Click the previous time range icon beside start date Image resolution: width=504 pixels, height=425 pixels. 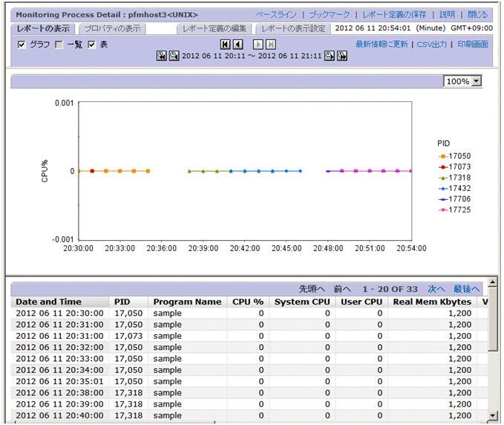174,56
